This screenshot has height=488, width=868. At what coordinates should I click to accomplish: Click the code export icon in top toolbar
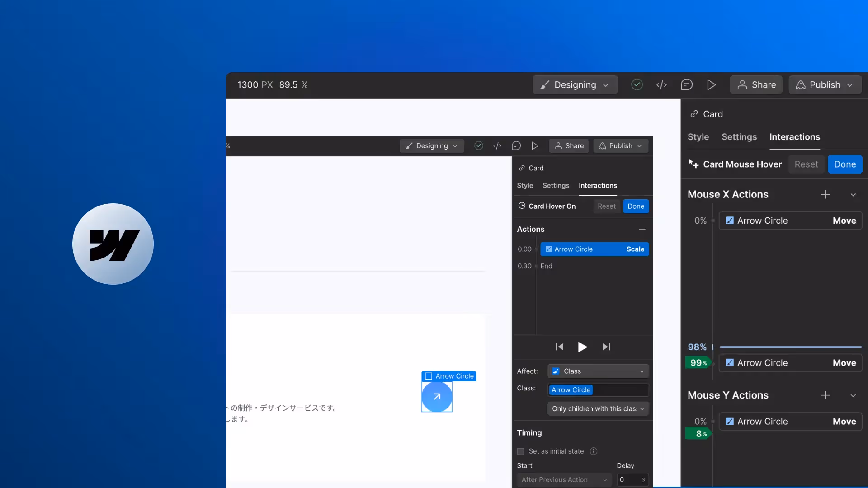pyautogui.click(x=661, y=85)
